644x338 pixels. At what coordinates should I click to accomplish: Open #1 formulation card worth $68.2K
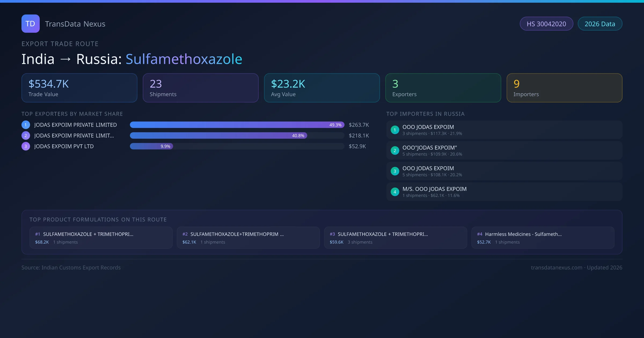[x=101, y=238]
